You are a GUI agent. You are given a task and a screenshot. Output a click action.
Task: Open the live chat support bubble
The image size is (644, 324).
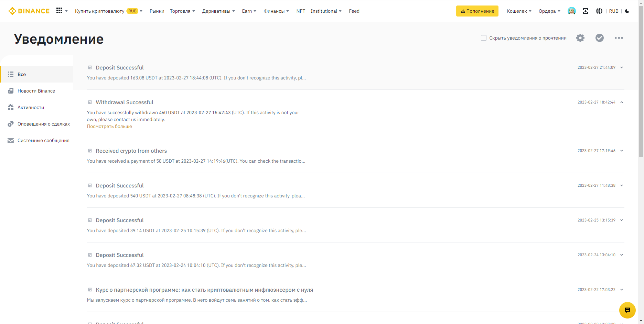pyautogui.click(x=627, y=310)
